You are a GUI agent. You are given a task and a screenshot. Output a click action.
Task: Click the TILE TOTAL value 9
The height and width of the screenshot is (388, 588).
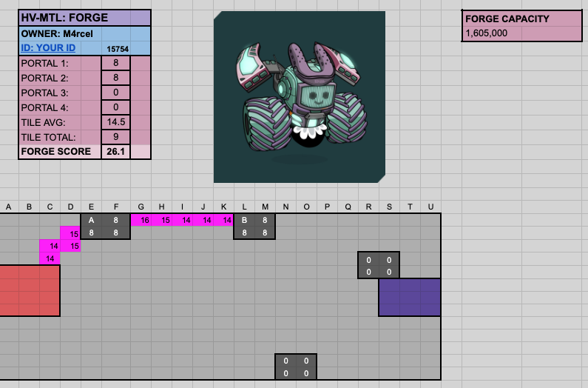pos(116,137)
